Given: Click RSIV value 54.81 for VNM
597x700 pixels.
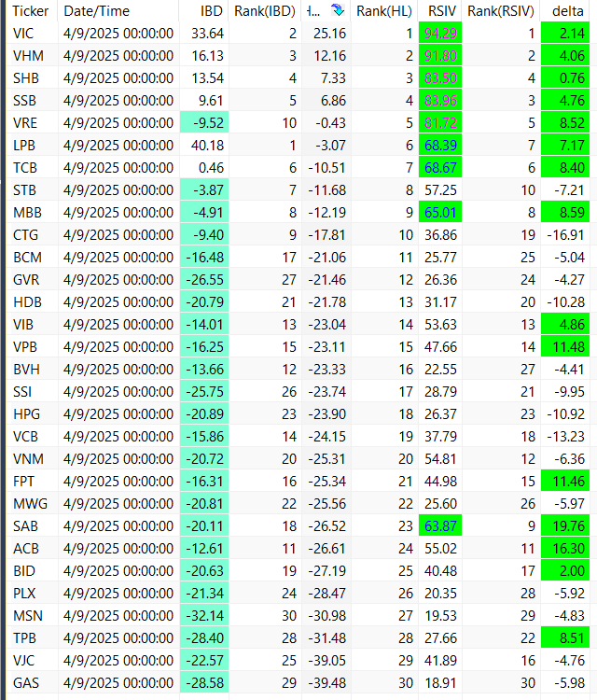Looking at the screenshot, I should click(440, 459).
